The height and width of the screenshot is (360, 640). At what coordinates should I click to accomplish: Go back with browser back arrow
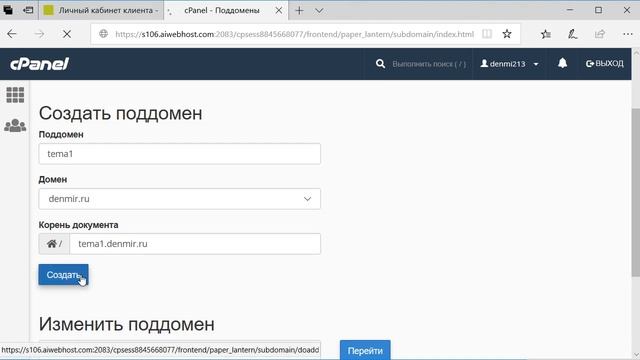(12, 34)
